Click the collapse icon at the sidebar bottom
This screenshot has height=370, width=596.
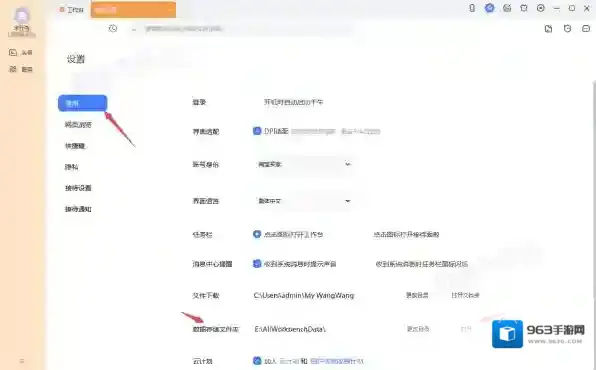pyautogui.click(x=22, y=361)
